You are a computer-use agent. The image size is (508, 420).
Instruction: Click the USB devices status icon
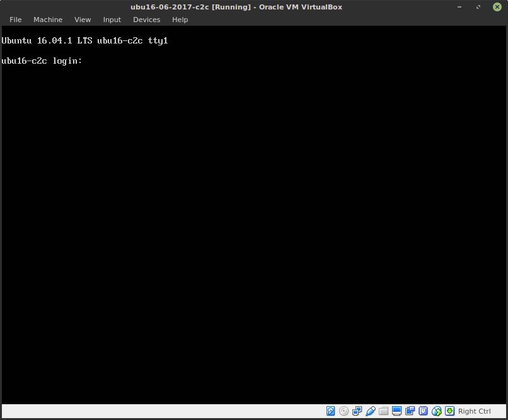(370, 411)
